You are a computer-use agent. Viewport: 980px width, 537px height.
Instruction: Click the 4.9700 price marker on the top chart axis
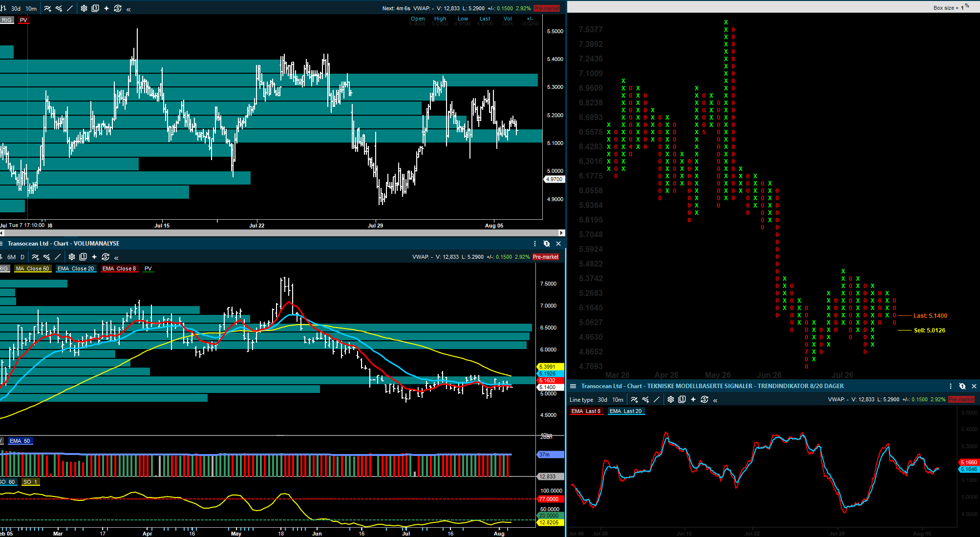click(554, 179)
